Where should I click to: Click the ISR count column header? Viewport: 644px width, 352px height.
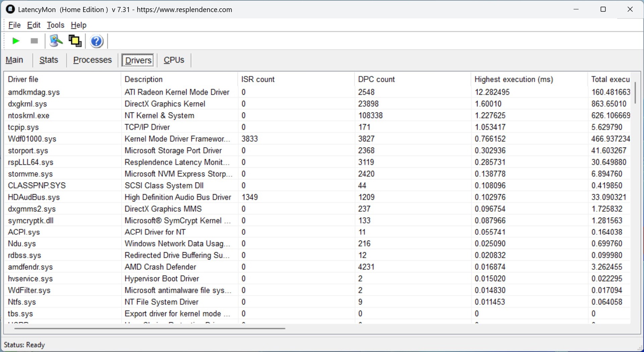(x=258, y=79)
